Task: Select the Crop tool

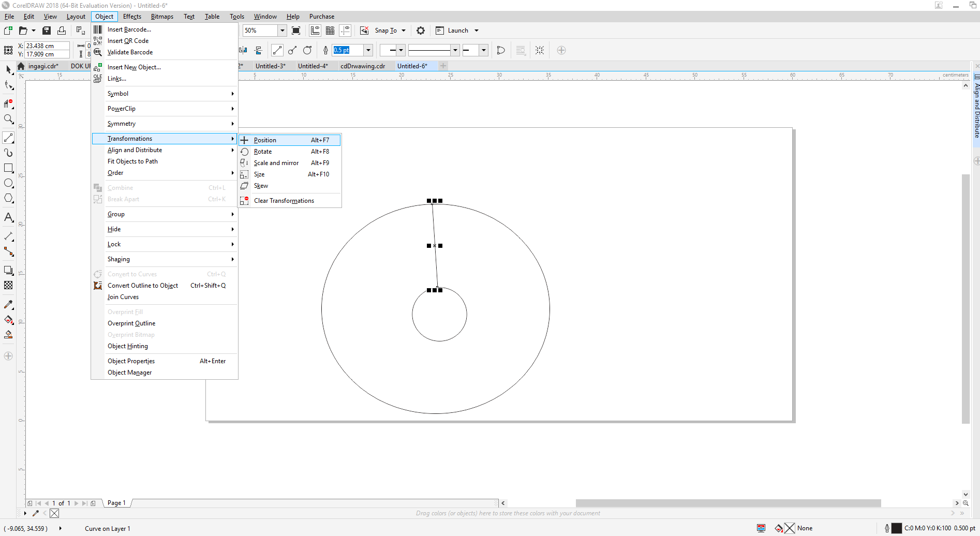Action: [8, 103]
